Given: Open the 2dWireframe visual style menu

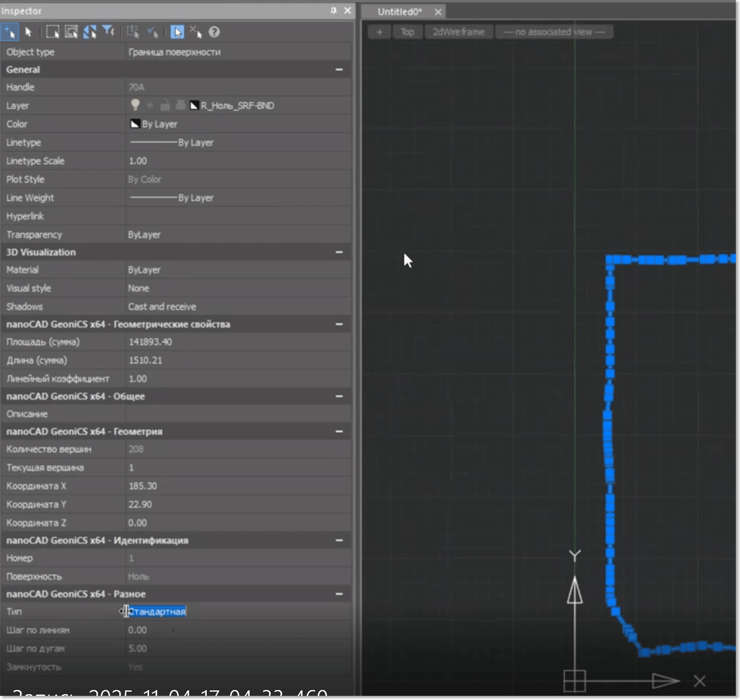Looking at the screenshot, I should coord(458,32).
